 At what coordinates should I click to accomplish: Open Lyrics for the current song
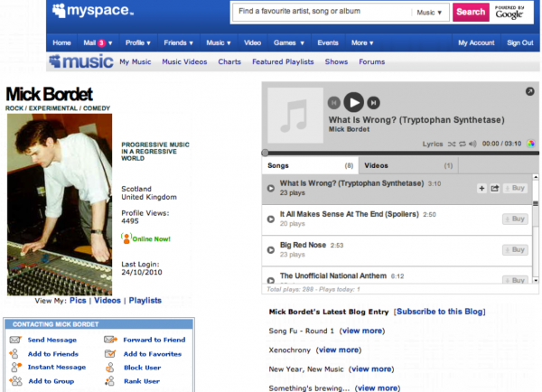(433, 144)
